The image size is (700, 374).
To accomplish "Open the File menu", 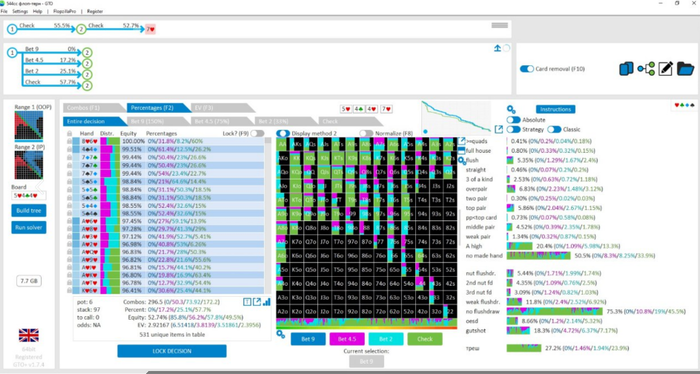I will (4, 11).
